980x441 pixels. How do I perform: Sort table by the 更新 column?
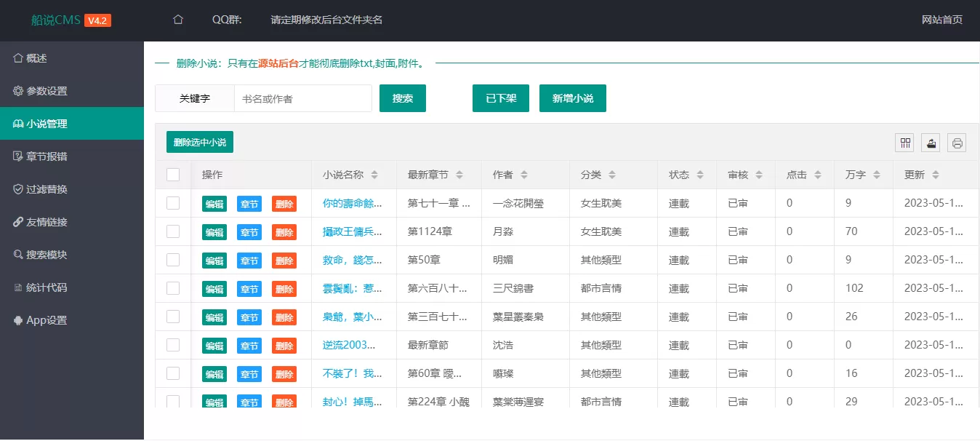click(935, 175)
